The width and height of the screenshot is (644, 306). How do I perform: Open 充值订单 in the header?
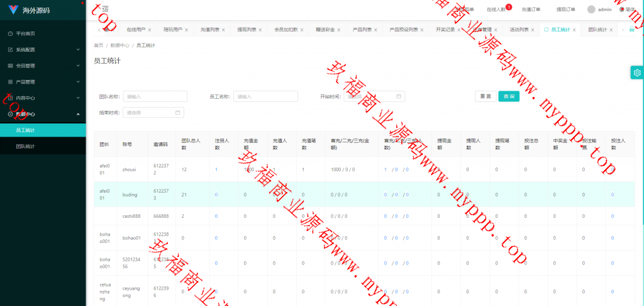(x=531, y=9)
